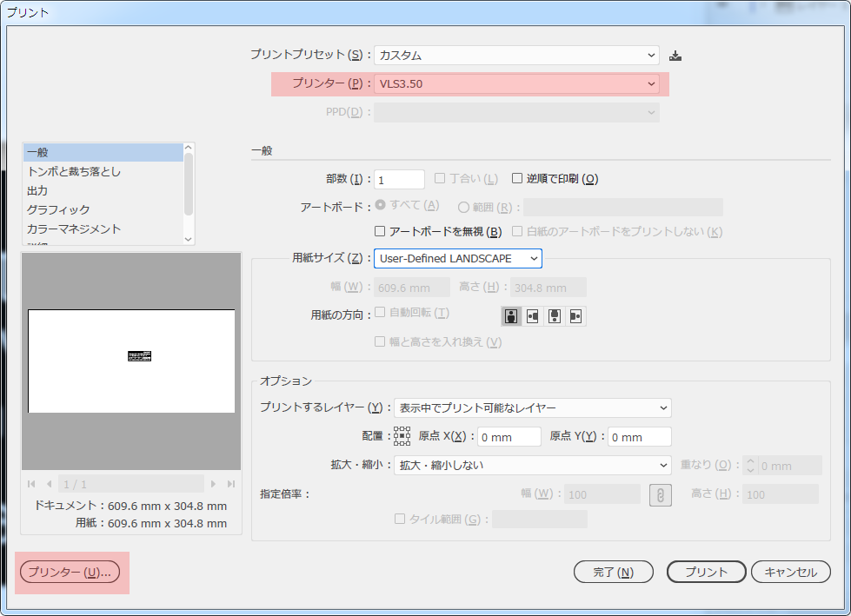Open the 用紙サイズ dropdown
The height and width of the screenshot is (616, 851).
(x=457, y=259)
